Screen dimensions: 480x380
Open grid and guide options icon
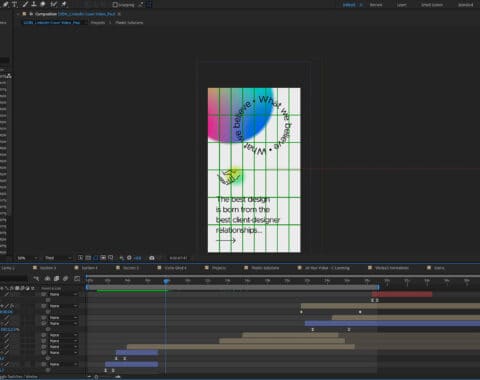(x=111, y=258)
